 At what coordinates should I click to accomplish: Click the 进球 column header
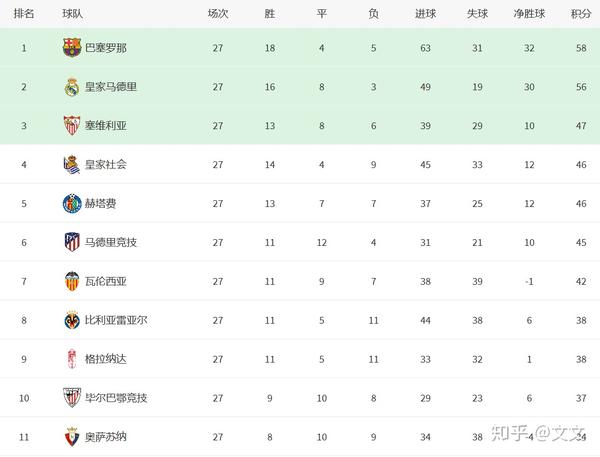pos(426,14)
